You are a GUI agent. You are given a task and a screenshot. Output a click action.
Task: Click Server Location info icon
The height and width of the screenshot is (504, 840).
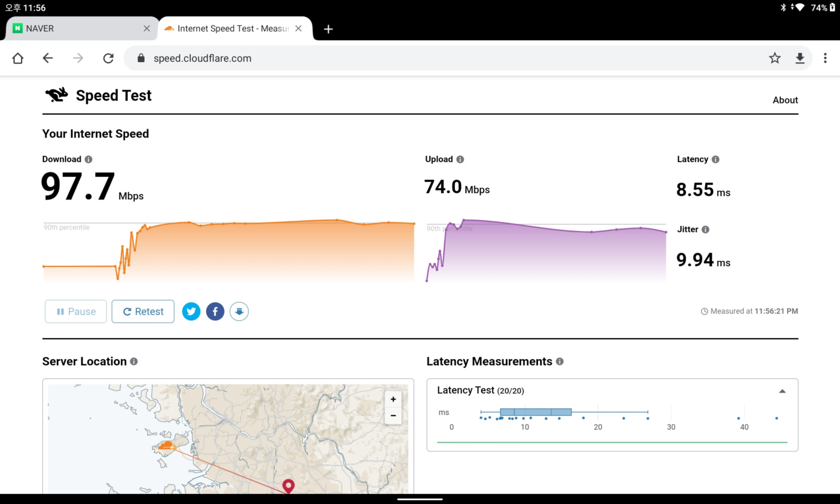[x=134, y=361]
